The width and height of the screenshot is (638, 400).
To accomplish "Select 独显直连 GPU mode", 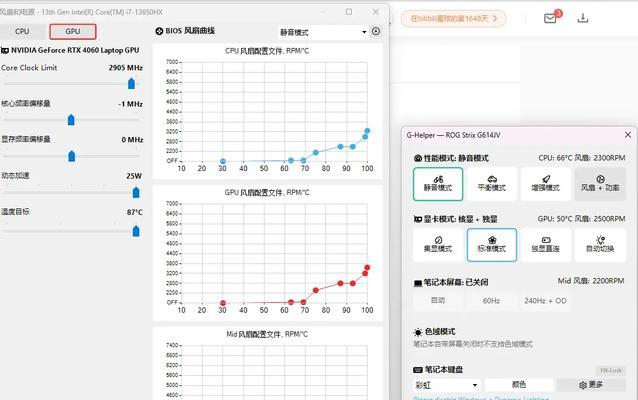I will [x=545, y=245].
